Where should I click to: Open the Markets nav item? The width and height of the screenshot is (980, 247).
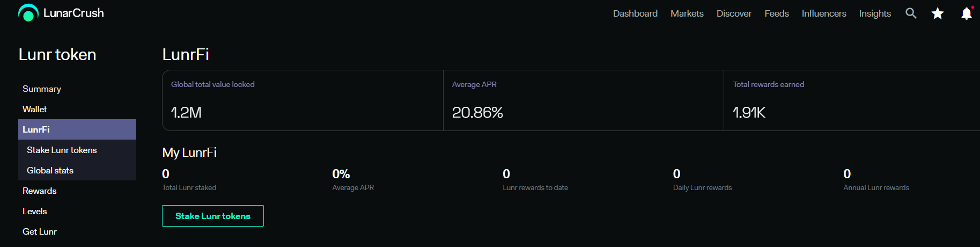click(687, 13)
